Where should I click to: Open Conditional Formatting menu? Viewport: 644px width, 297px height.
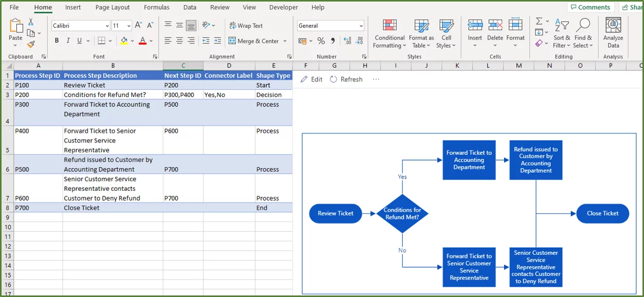coord(389,33)
